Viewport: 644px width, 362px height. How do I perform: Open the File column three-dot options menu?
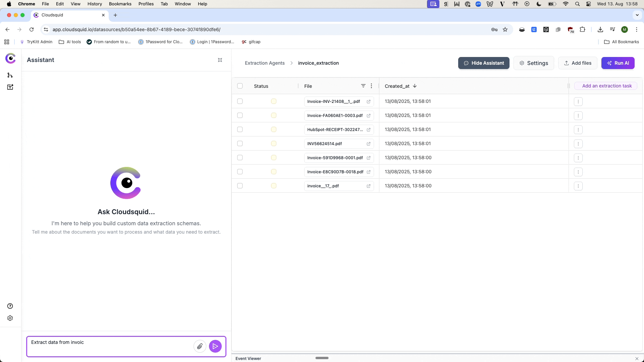371,86
